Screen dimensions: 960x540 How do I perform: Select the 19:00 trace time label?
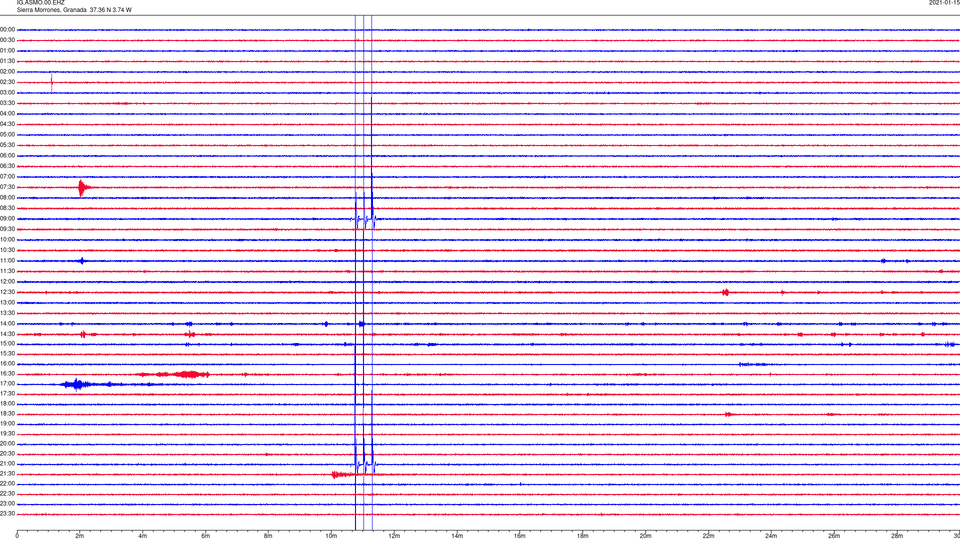[x=7, y=424]
